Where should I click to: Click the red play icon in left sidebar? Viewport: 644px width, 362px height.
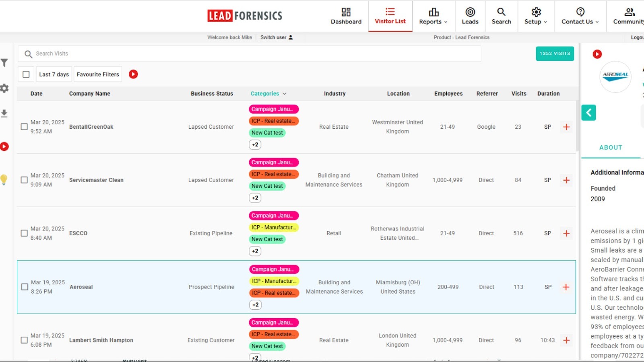click(x=4, y=146)
